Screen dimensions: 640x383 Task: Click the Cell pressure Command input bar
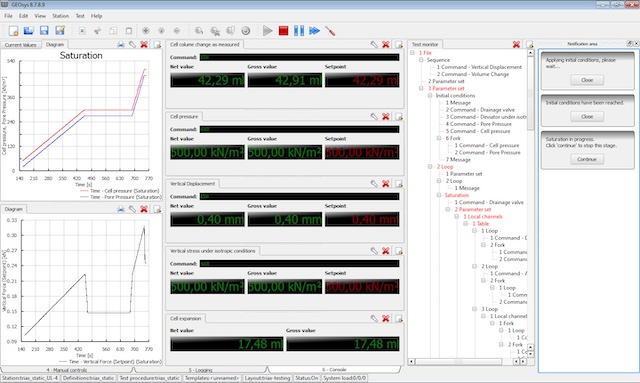299,129
